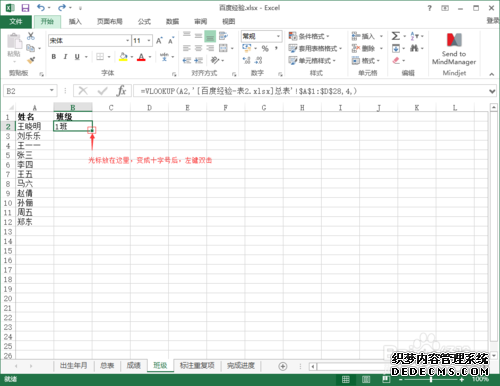The width and height of the screenshot is (500, 386).
Task: Open the font size dropdown showing 11
Action: (x=149, y=41)
